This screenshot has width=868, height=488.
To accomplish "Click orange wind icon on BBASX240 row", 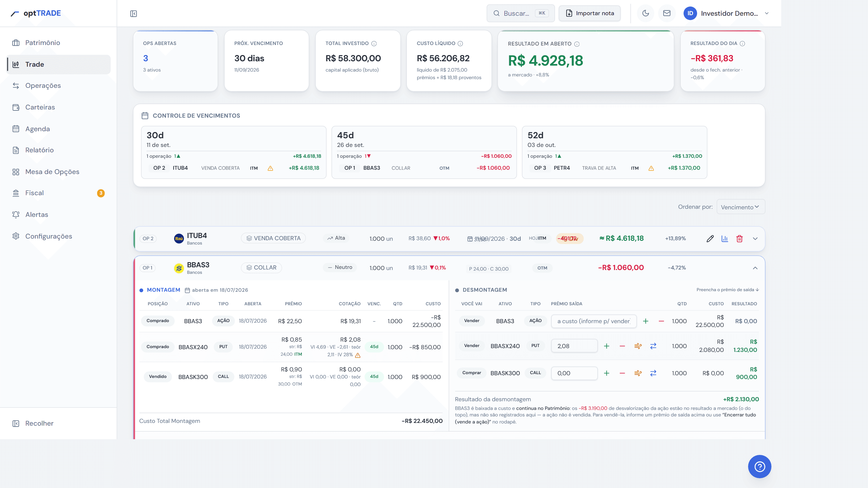I will (x=638, y=346).
